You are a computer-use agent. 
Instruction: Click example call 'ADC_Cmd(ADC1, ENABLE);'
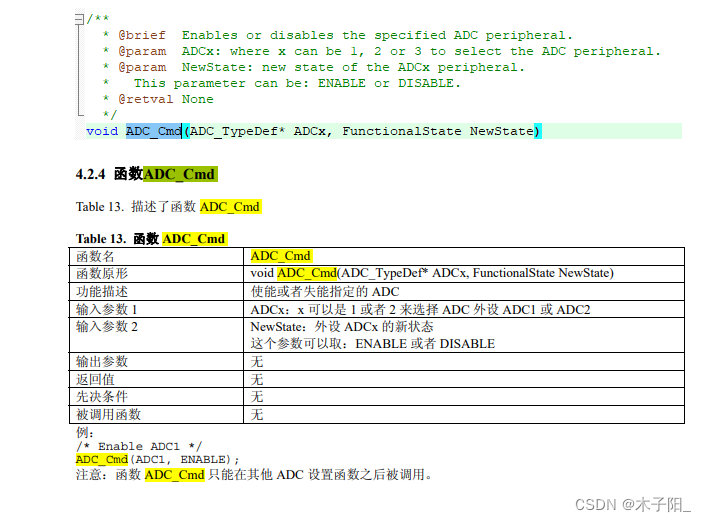158,459
